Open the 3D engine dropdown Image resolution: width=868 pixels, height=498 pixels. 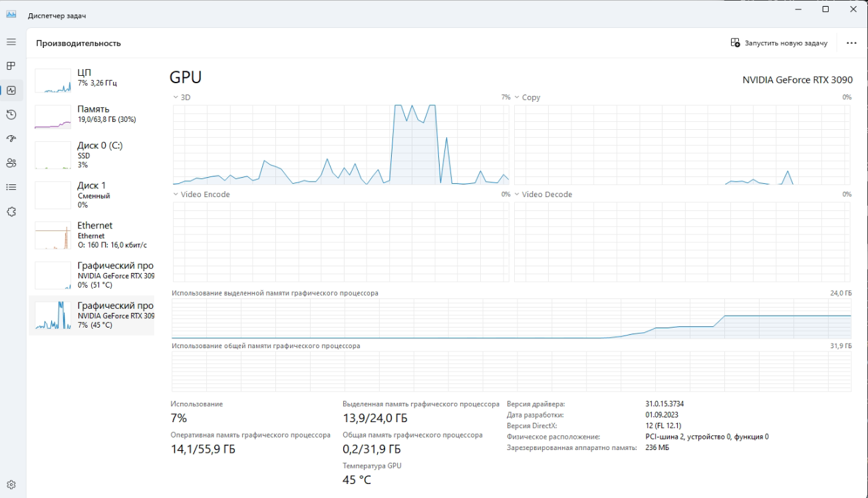(x=176, y=97)
